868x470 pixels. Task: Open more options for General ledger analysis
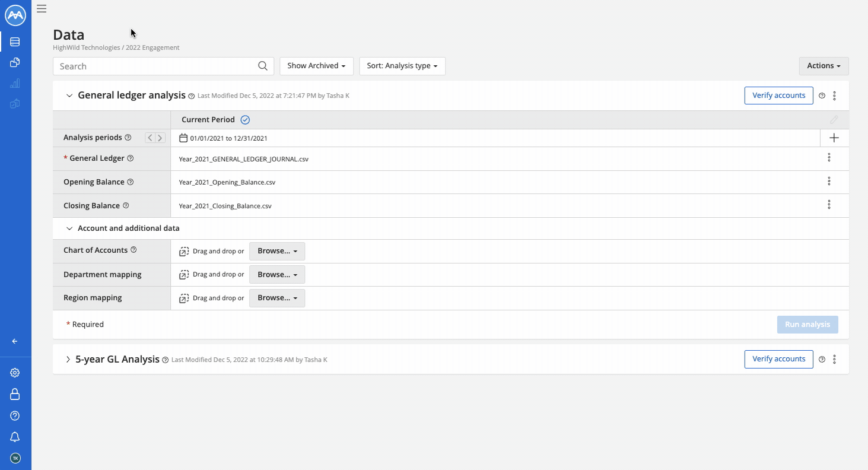click(x=835, y=96)
